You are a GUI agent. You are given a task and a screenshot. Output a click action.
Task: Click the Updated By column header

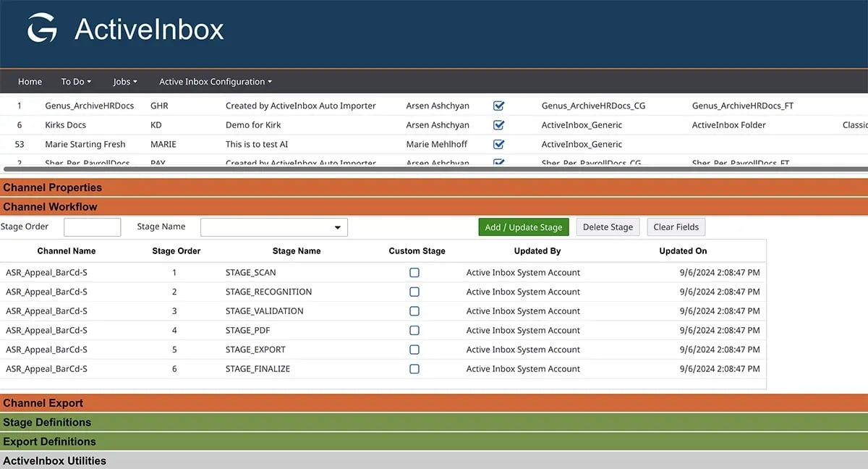(537, 251)
